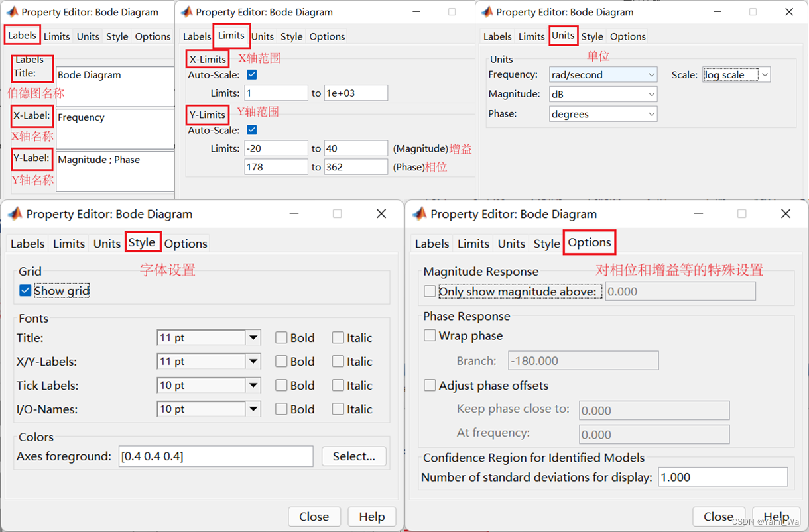Viewport: 809px width, 532px height.
Task: Close the Units Property Editor window
Action: [x=789, y=12]
